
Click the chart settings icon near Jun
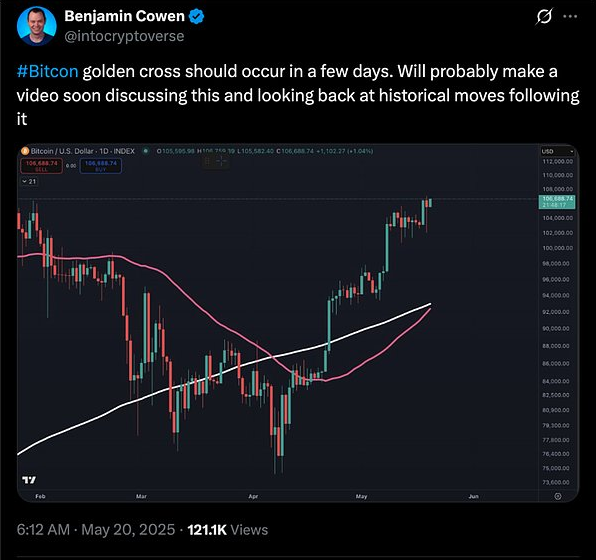[x=558, y=496]
